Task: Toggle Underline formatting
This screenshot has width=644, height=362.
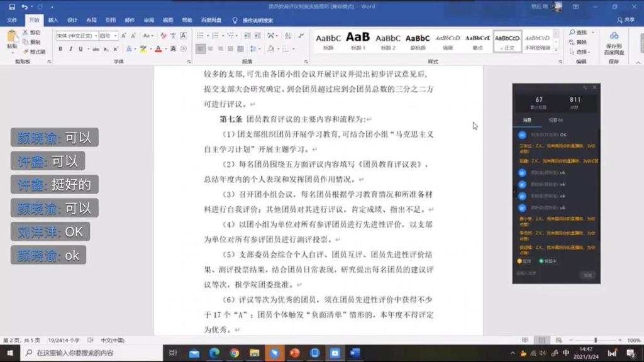Action: (x=80, y=49)
